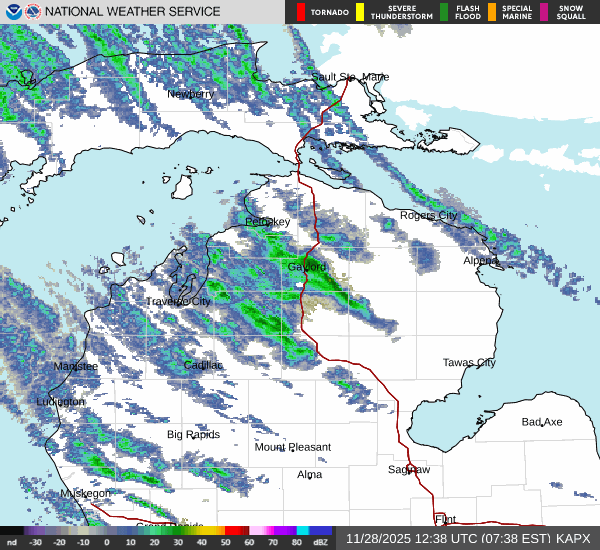The image size is (600, 550).
Task: Click the National Weather Service emblem
Action: 32,12
